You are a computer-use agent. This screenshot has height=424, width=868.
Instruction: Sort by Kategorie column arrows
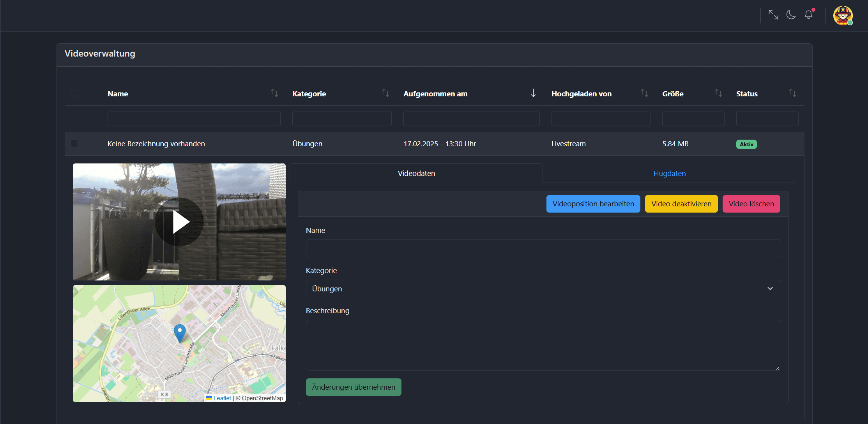[x=385, y=93]
